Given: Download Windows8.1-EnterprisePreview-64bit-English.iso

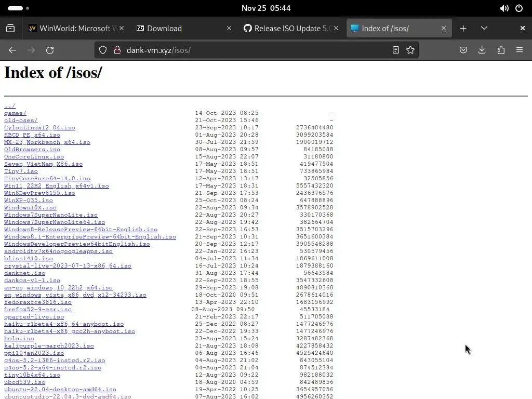Looking at the screenshot, I should click(90, 237).
